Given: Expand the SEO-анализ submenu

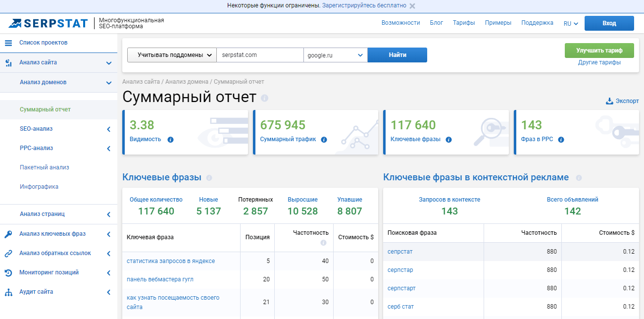Looking at the screenshot, I should coord(108,129).
